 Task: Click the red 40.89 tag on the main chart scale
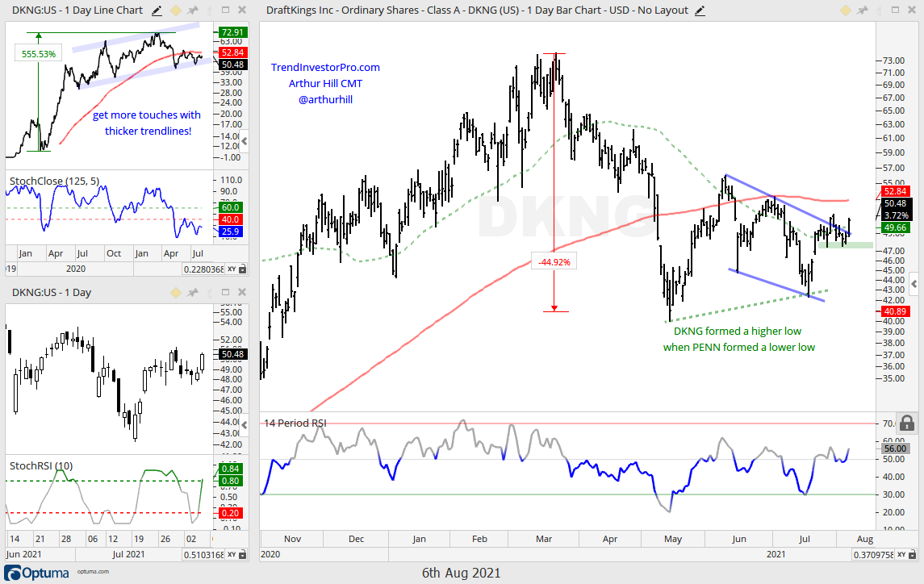pyautogui.click(x=895, y=311)
